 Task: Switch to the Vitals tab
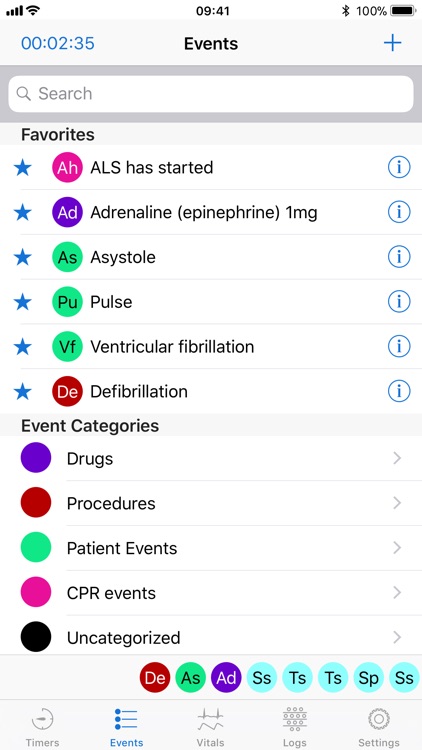click(211, 728)
